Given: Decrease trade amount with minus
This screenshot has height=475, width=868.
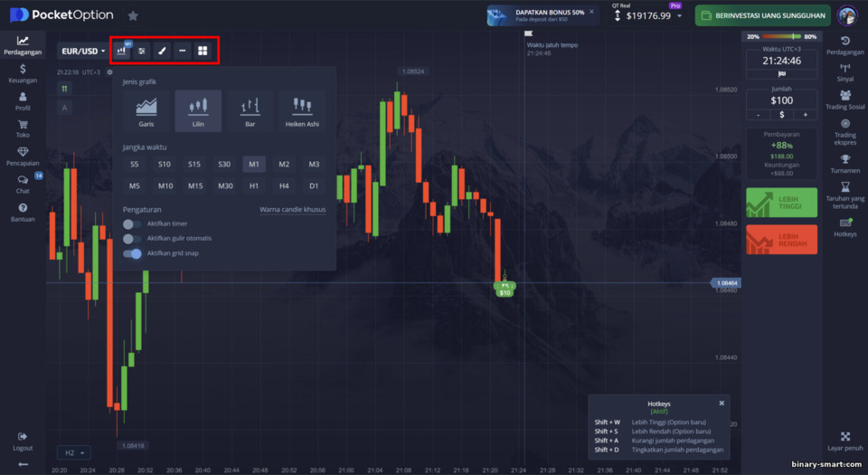Looking at the screenshot, I should 758,115.
